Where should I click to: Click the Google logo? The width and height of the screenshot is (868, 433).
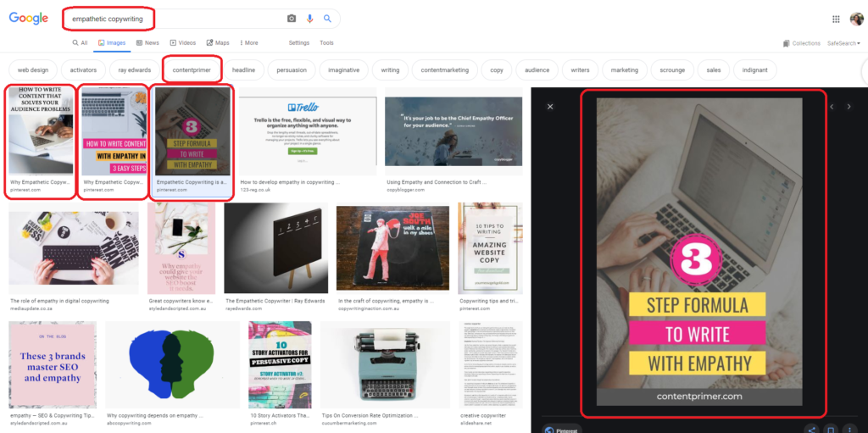point(28,19)
